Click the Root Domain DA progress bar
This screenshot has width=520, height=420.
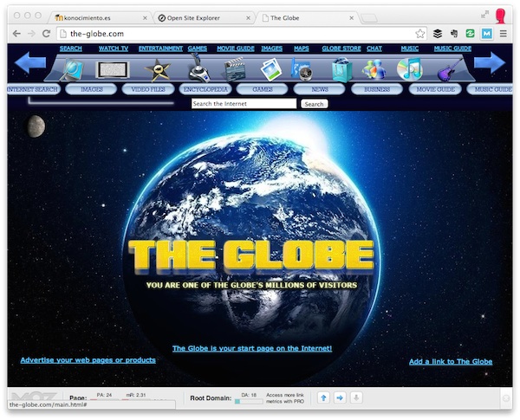coord(249,402)
